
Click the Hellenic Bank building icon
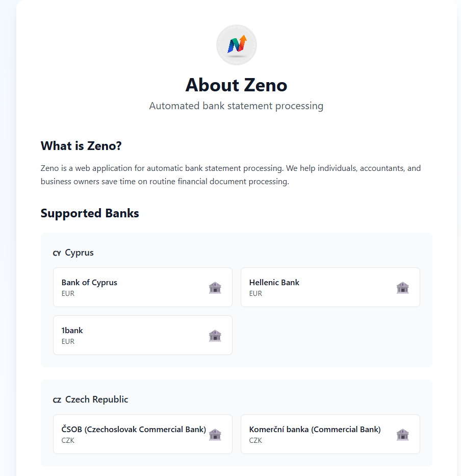[x=402, y=288]
